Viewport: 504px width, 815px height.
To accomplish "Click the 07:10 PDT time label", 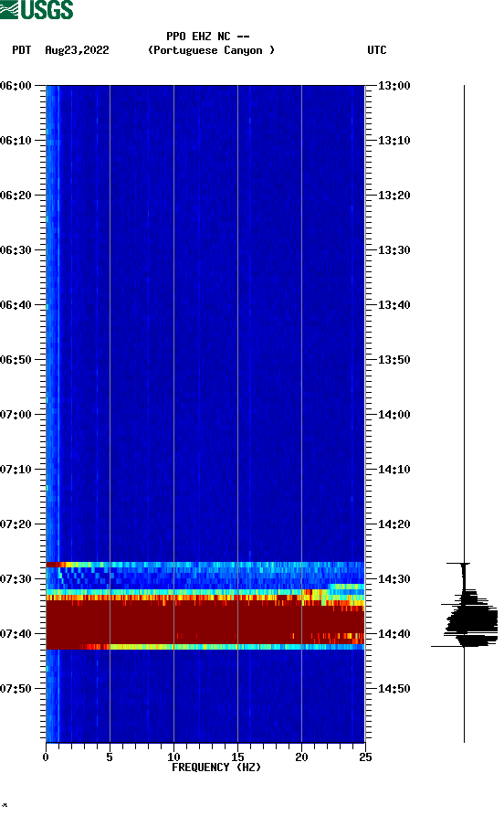I will pos(16,470).
